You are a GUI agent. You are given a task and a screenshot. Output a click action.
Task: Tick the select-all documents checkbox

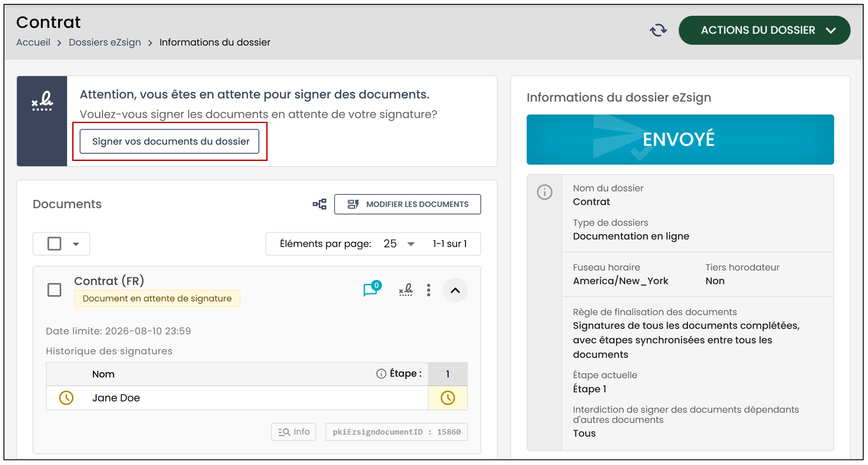54,244
